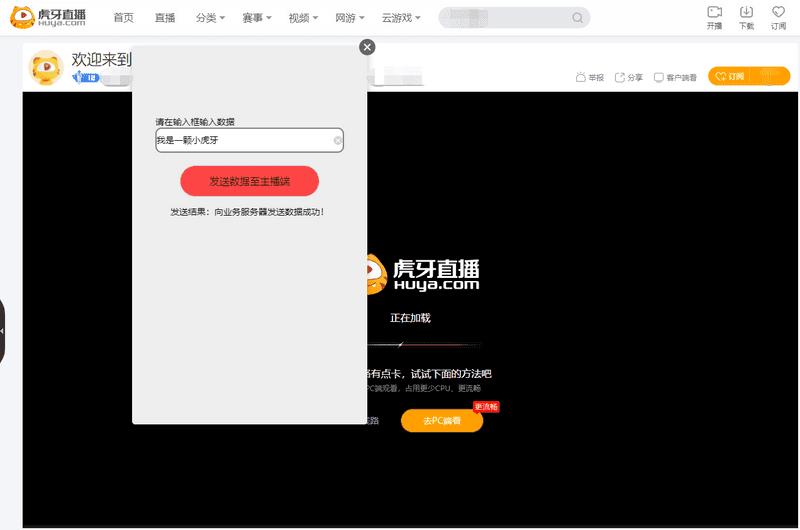Click the 更流畅 red tag

pos(486,407)
